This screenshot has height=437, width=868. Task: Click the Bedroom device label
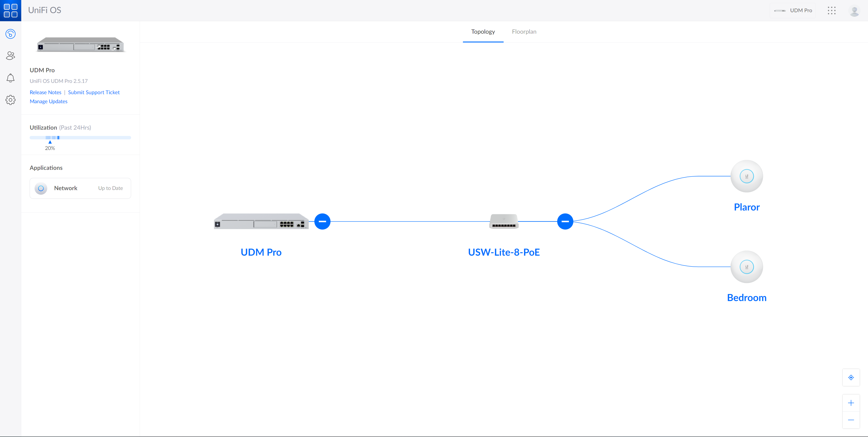point(747,298)
